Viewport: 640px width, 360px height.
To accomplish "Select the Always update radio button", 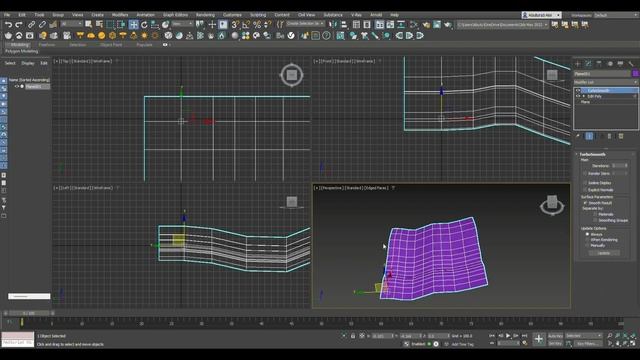I will coord(587,234).
